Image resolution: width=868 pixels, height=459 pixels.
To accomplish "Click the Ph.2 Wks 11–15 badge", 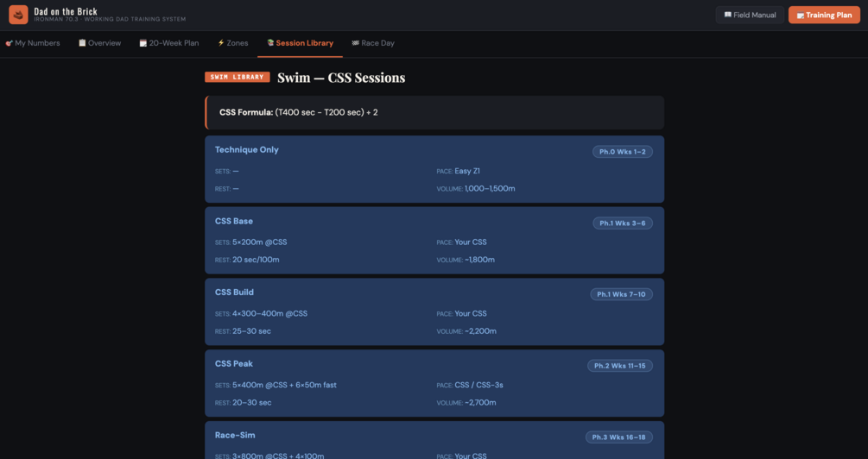I will coord(619,366).
